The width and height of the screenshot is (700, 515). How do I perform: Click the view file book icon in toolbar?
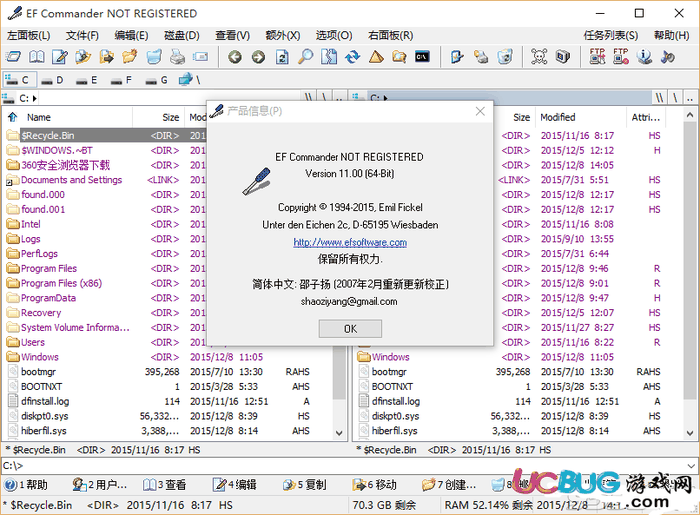(37, 57)
